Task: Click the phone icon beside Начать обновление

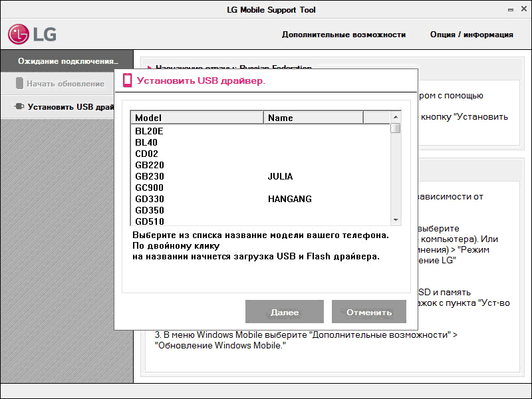Action: (x=19, y=84)
